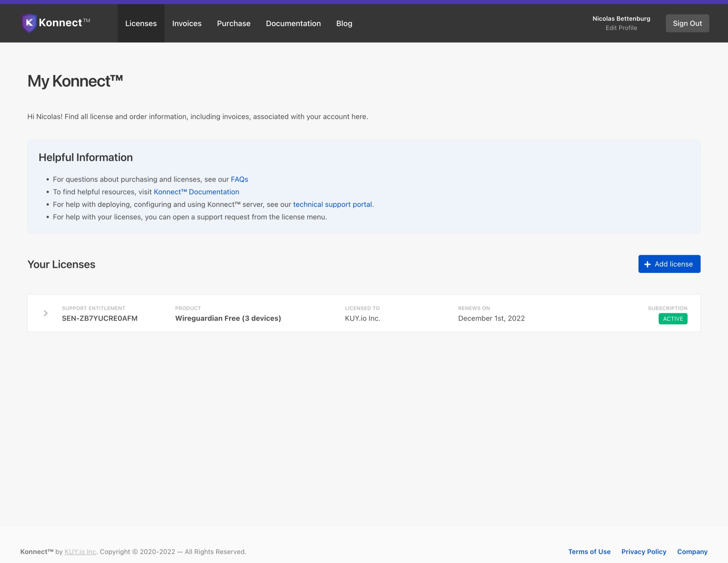Expand the Blog navigation dropdown
This screenshot has width=728, height=563.
tap(343, 23)
